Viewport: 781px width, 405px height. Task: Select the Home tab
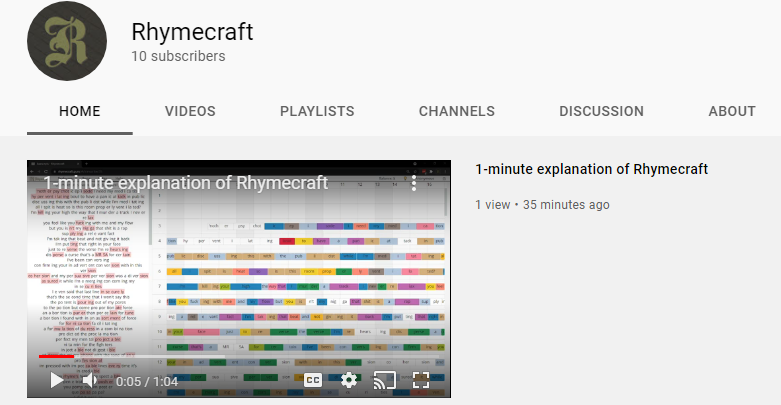(80, 111)
